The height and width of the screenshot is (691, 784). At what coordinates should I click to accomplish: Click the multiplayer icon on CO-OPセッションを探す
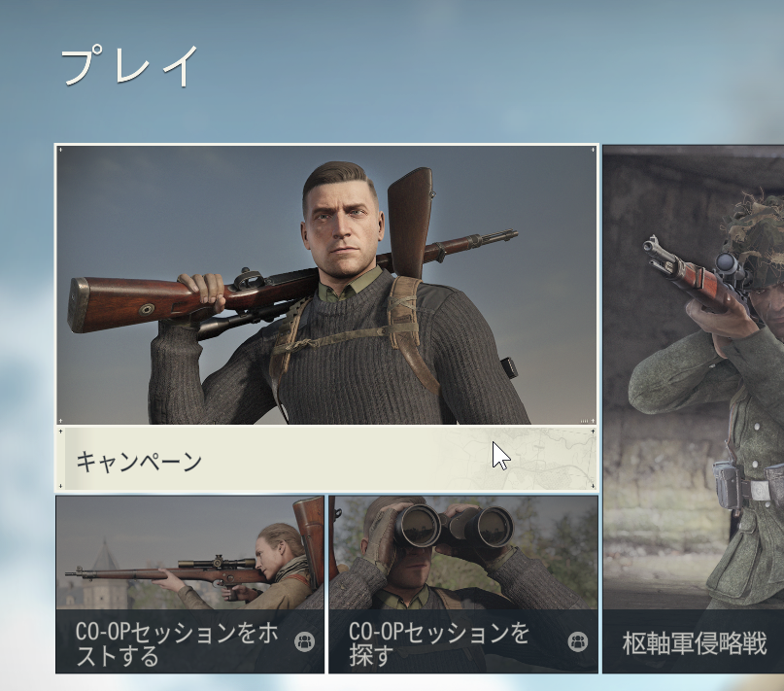(x=577, y=641)
